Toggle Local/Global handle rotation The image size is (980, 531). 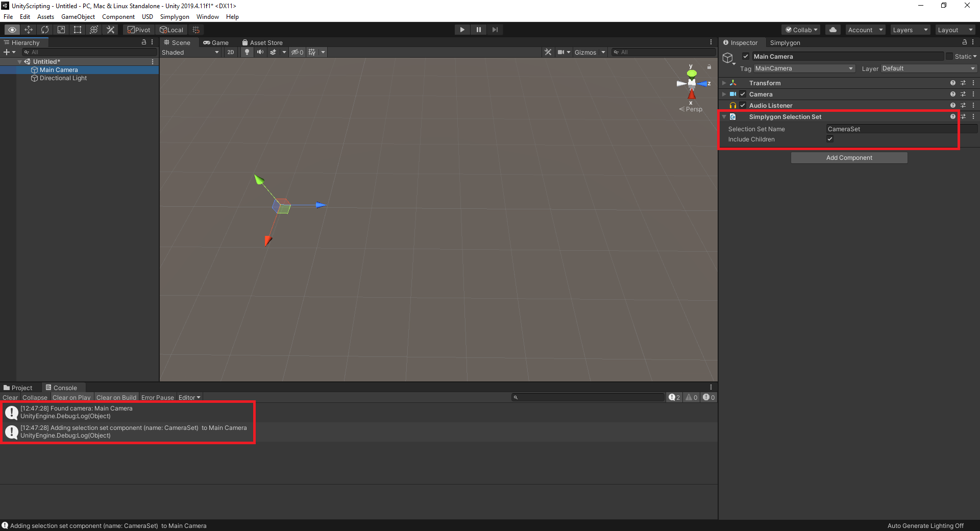click(x=171, y=30)
